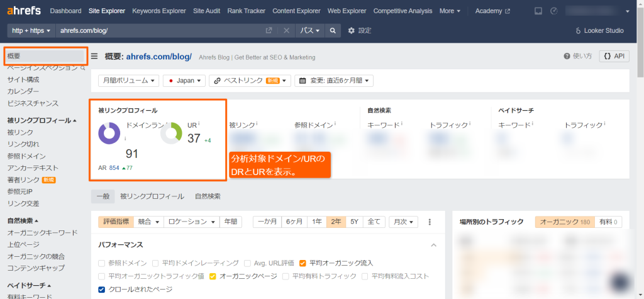Toggle Avg. URL評価 checkbox

247,263
